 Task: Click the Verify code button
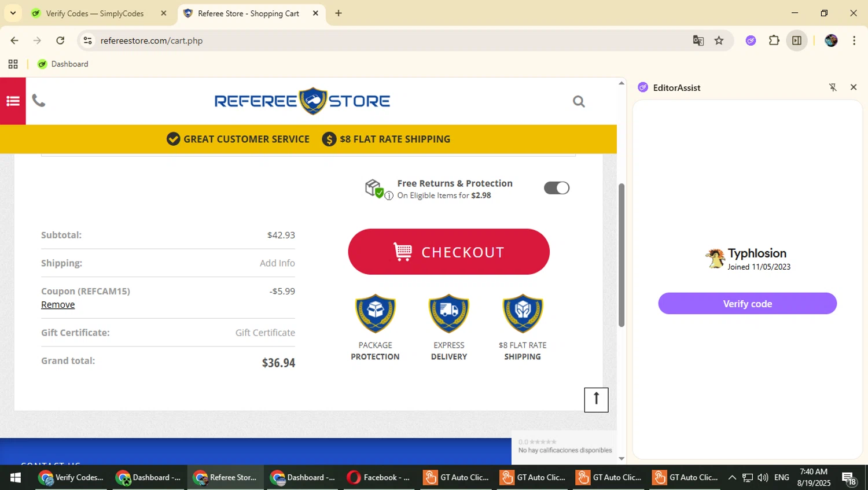pos(747,304)
